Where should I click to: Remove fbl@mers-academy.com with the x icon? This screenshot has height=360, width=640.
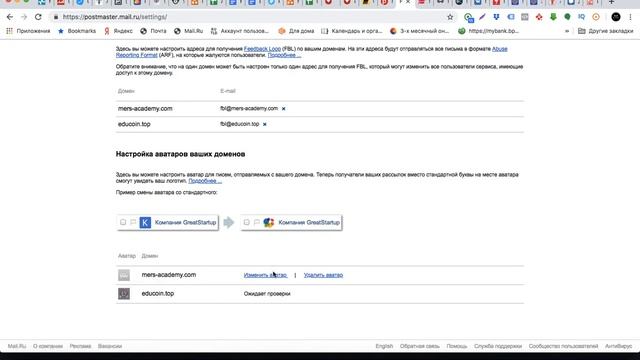[283, 109]
